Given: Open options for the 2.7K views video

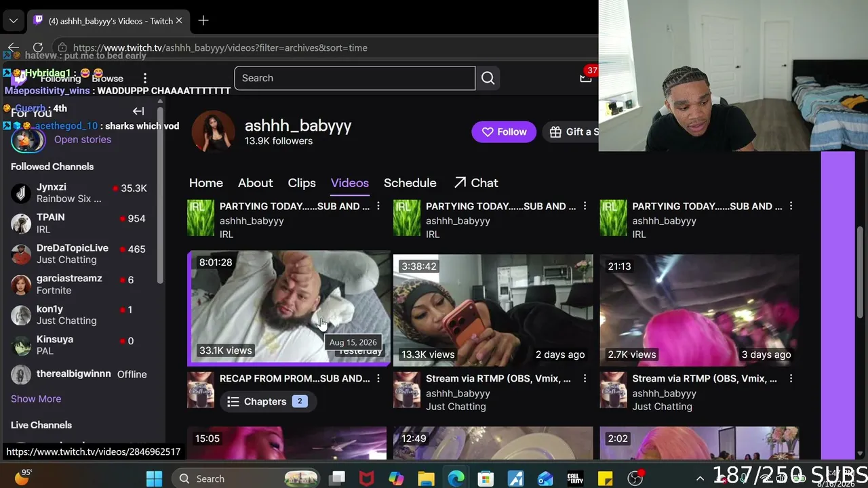Looking at the screenshot, I should pyautogui.click(x=791, y=378).
